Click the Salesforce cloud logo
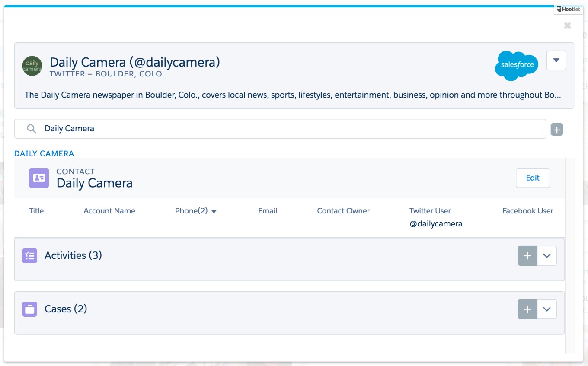The height and width of the screenshot is (366, 588). point(517,66)
